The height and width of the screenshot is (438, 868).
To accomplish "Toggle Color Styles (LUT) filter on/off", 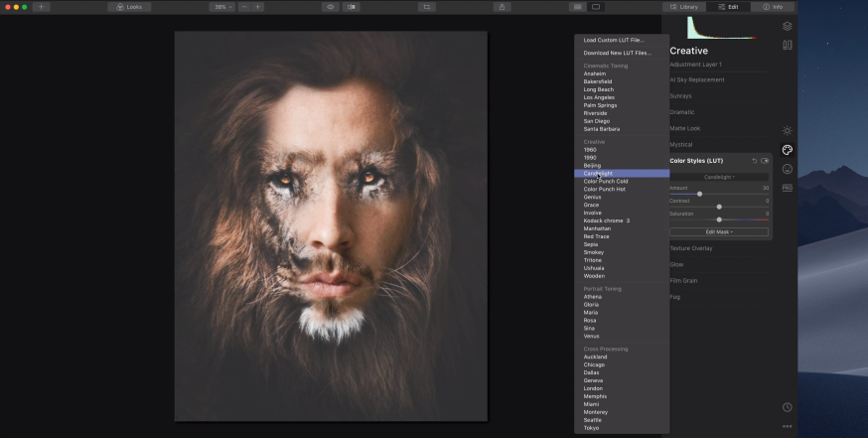I will tap(765, 160).
